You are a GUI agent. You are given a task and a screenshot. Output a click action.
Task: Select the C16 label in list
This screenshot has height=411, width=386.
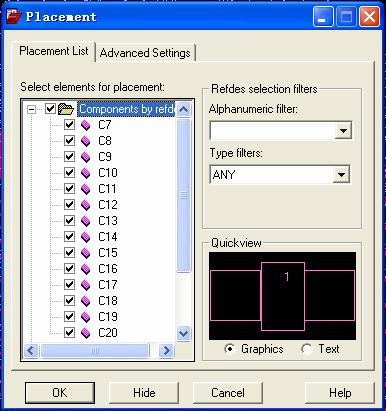tap(108, 269)
